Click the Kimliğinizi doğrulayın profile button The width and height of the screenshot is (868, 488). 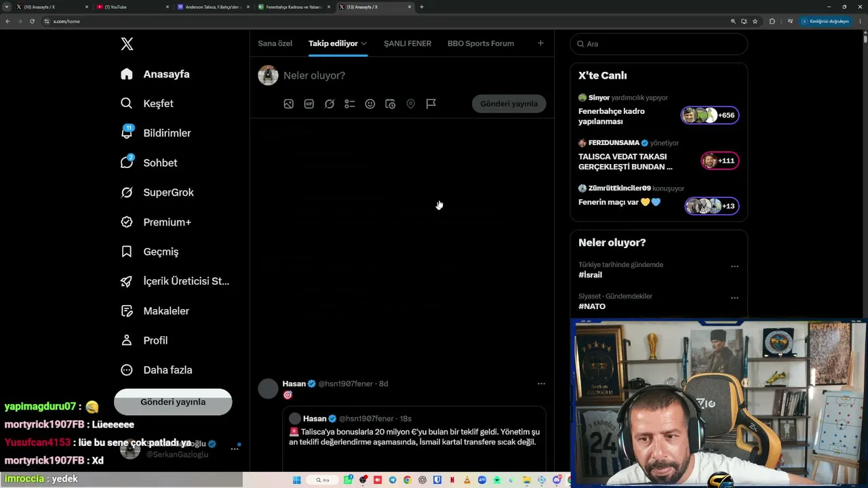click(x=825, y=21)
